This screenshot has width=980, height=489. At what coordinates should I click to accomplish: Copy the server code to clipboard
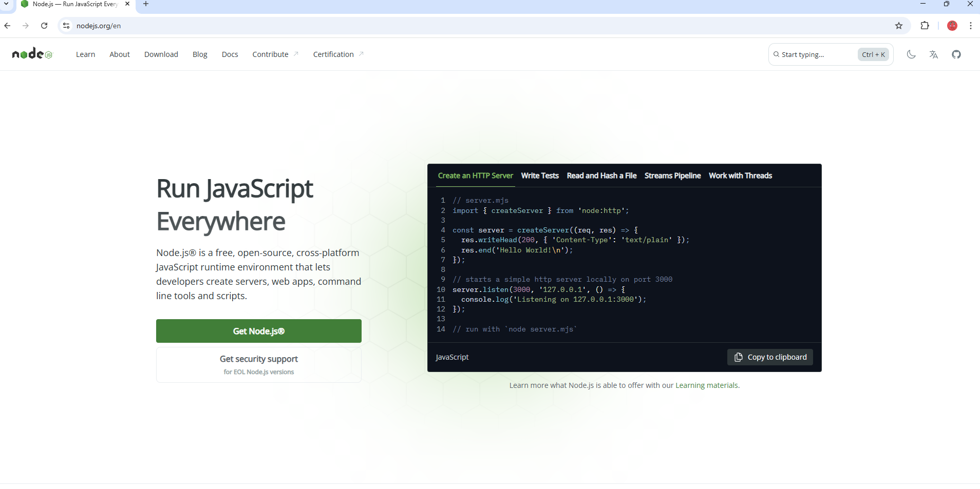click(769, 357)
